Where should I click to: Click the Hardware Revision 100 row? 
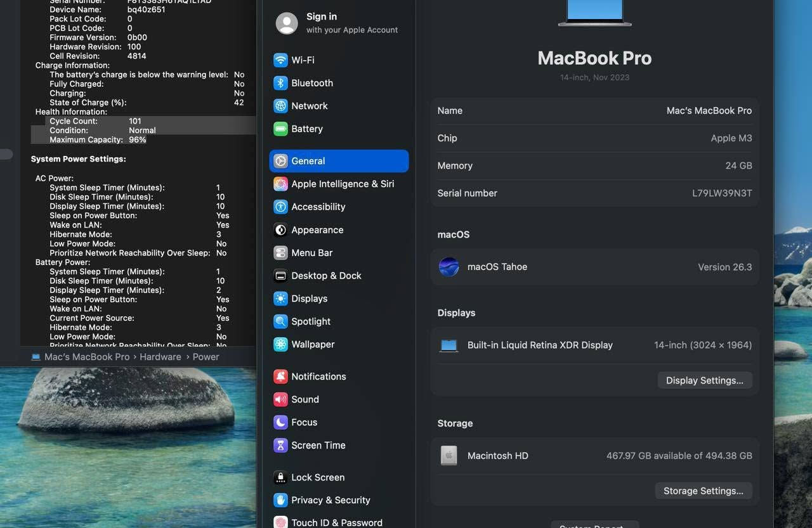tap(95, 47)
